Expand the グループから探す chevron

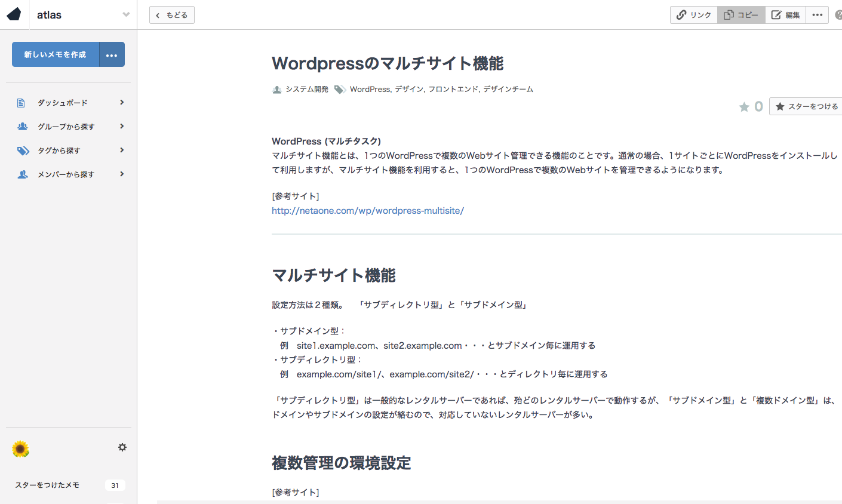(x=122, y=127)
